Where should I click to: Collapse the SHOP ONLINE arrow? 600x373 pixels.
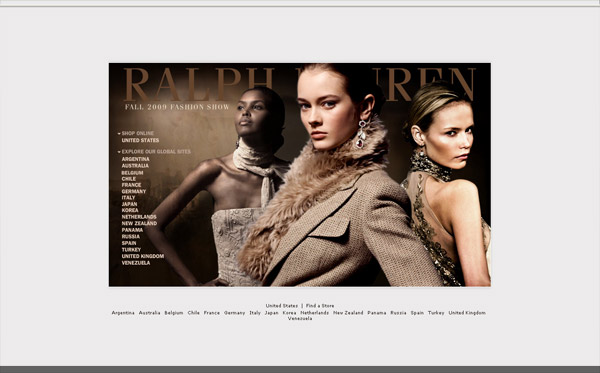tap(119, 134)
